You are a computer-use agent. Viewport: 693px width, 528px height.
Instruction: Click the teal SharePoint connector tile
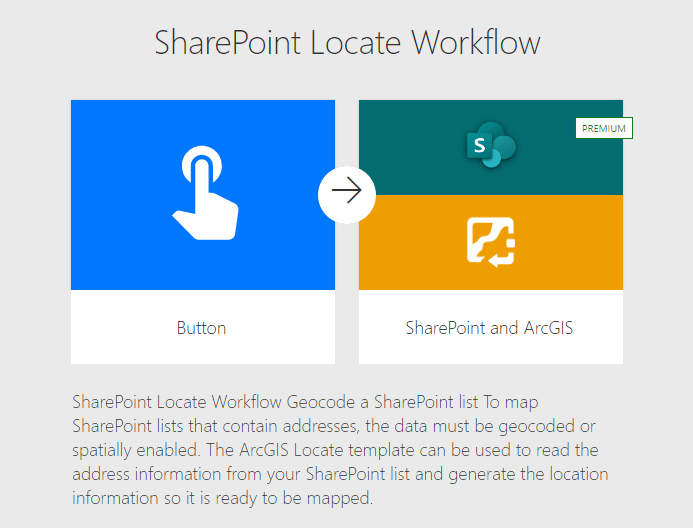point(491,147)
